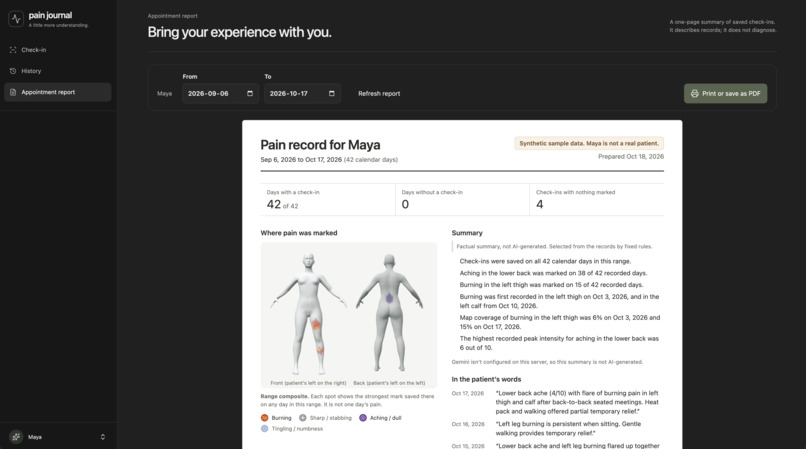Expand the profile chevron arrows
This screenshot has width=806, height=449.
tap(103, 437)
